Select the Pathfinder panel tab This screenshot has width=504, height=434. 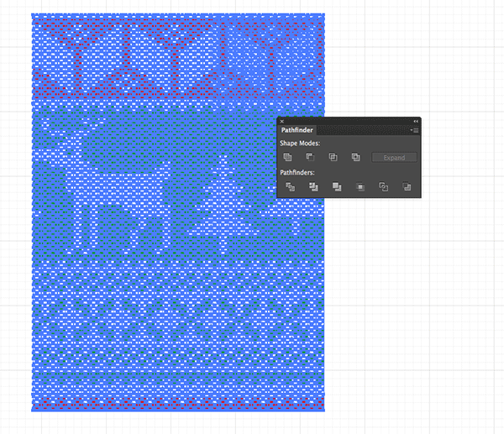click(297, 130)
